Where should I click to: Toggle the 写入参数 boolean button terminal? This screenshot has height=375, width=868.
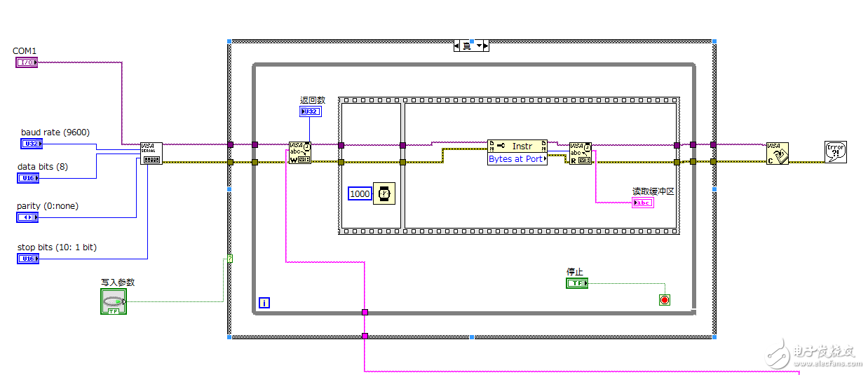tap(114, 301)
